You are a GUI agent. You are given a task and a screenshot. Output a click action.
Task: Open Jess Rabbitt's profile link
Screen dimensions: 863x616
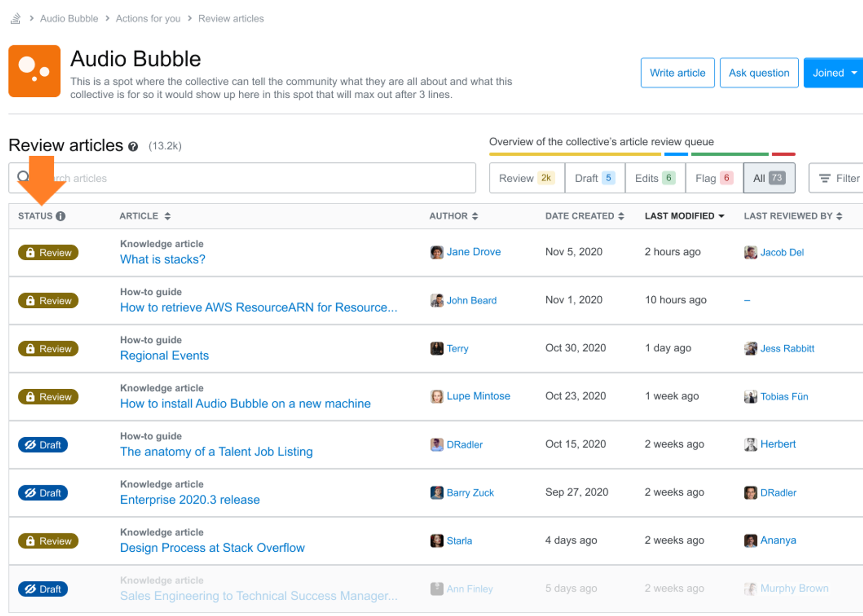click(x=787, y=349)
